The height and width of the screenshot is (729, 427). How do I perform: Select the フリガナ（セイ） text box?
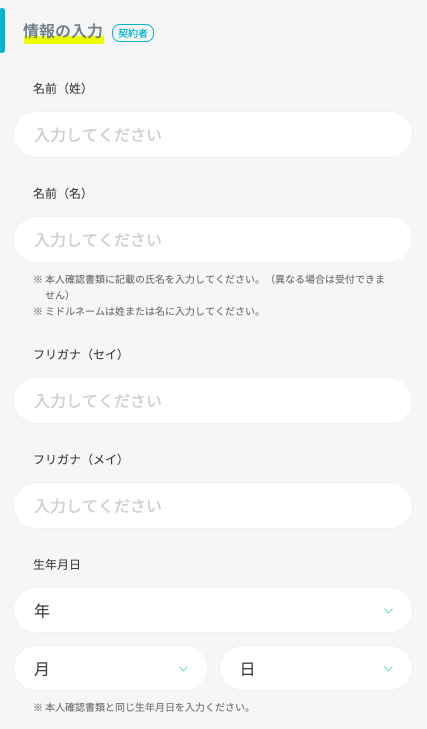pos(213,400)
